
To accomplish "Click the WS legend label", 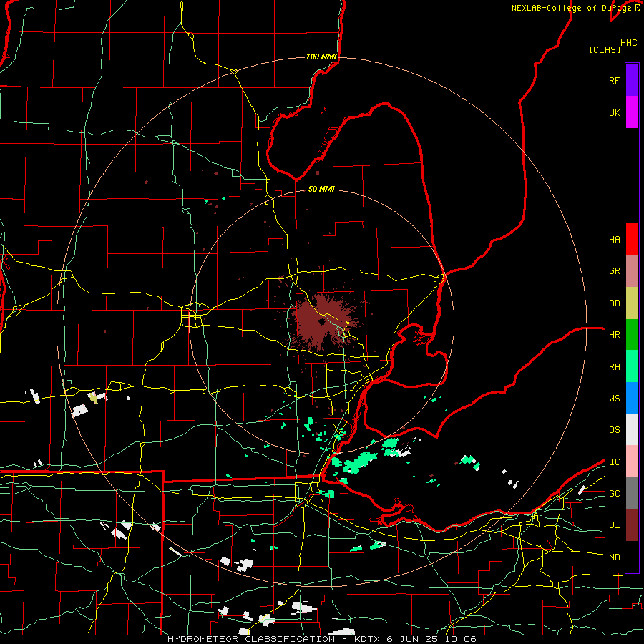I will (x=615, y=399).
